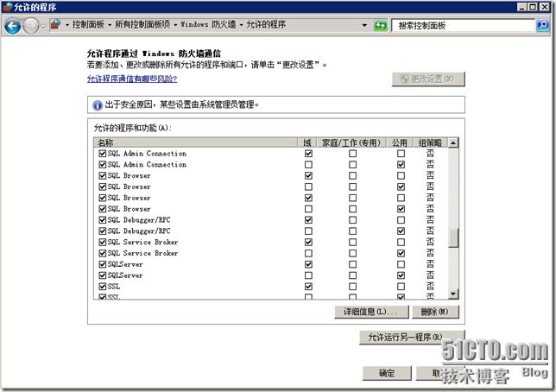Select the domain-enabled SQL Debugger/RPC name text
The image size is (556, 392).
click(x=139, y=220)
